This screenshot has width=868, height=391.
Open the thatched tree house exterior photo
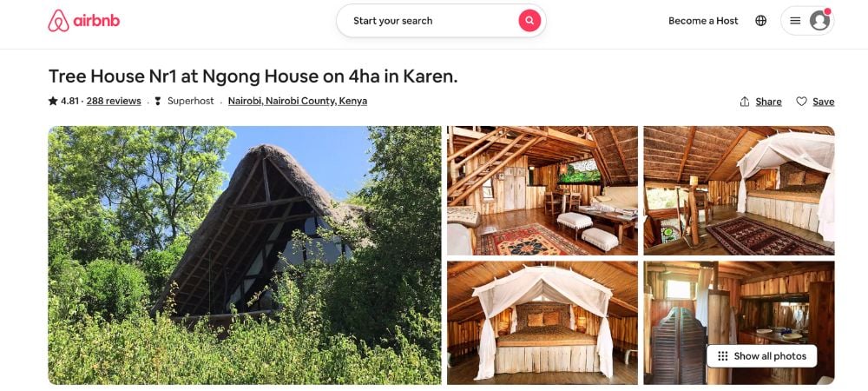pos(245,255)
